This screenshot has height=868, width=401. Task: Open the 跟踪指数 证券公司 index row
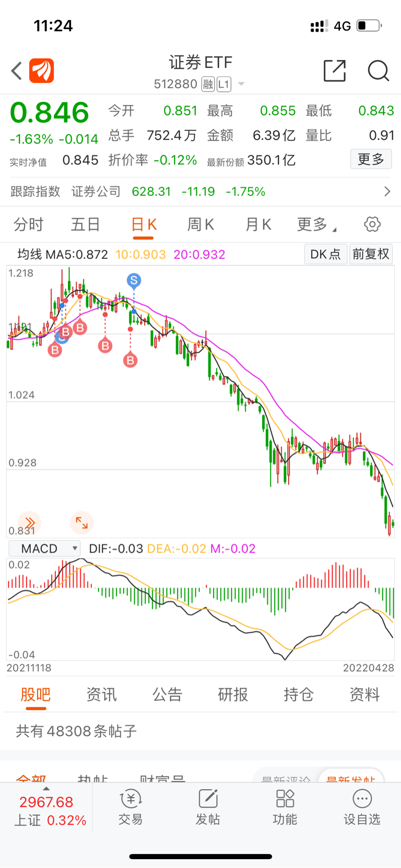pyautogui.click(x=200, y=192)
